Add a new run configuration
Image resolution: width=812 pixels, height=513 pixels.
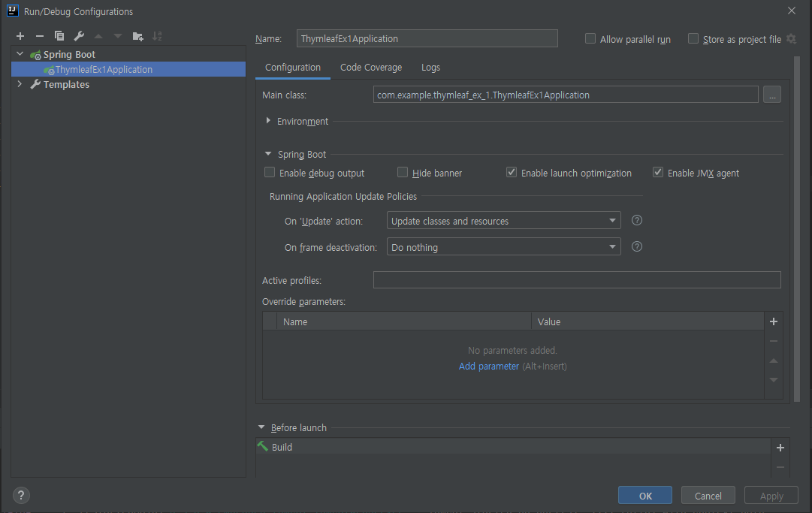[x=20, y=36]
